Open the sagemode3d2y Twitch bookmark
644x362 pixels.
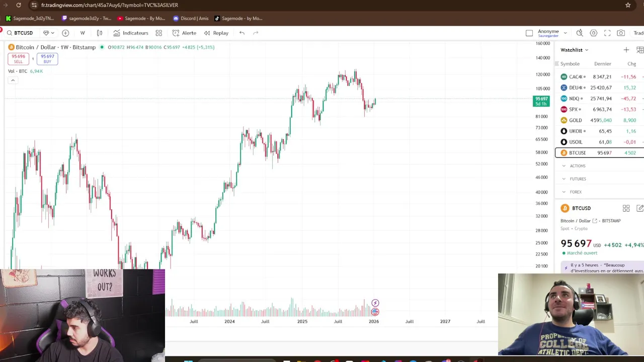pyautogui.click(x=86, y=19)
